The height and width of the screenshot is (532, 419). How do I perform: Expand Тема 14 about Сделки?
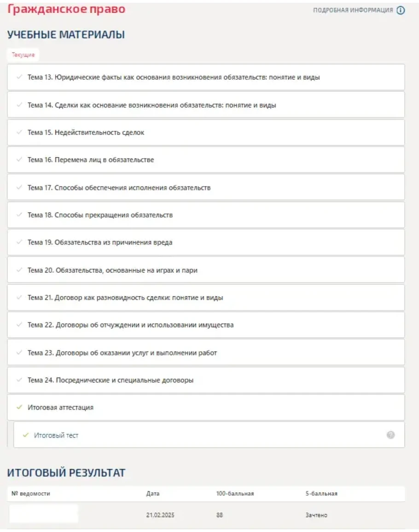pos(151,105)
